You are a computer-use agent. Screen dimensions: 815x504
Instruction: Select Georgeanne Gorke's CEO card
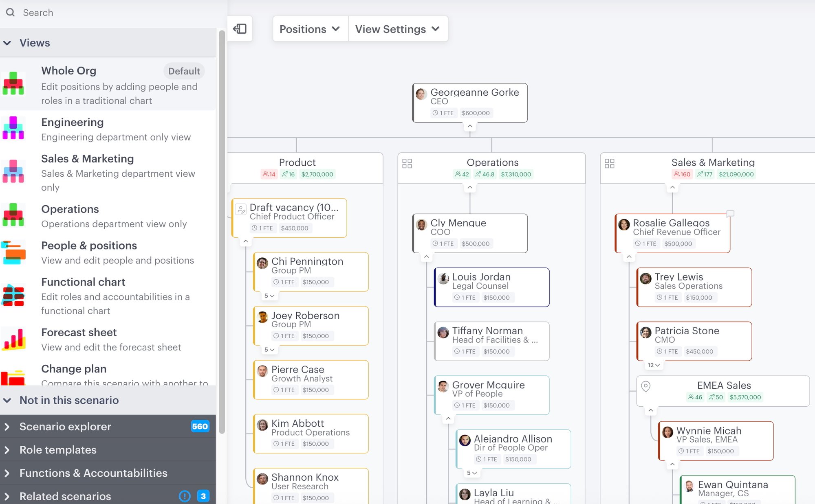469,102
